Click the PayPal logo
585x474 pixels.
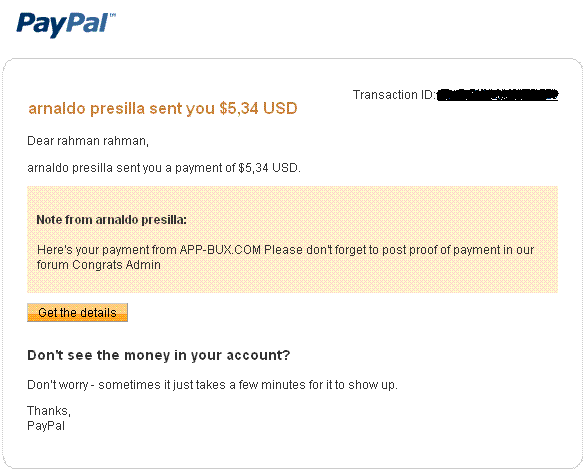tap(66, 25)
